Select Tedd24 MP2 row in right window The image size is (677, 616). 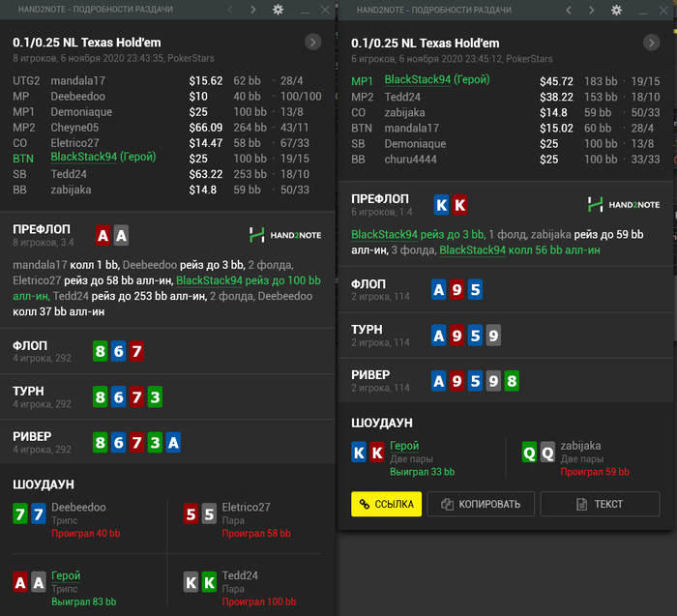(506, 97)
